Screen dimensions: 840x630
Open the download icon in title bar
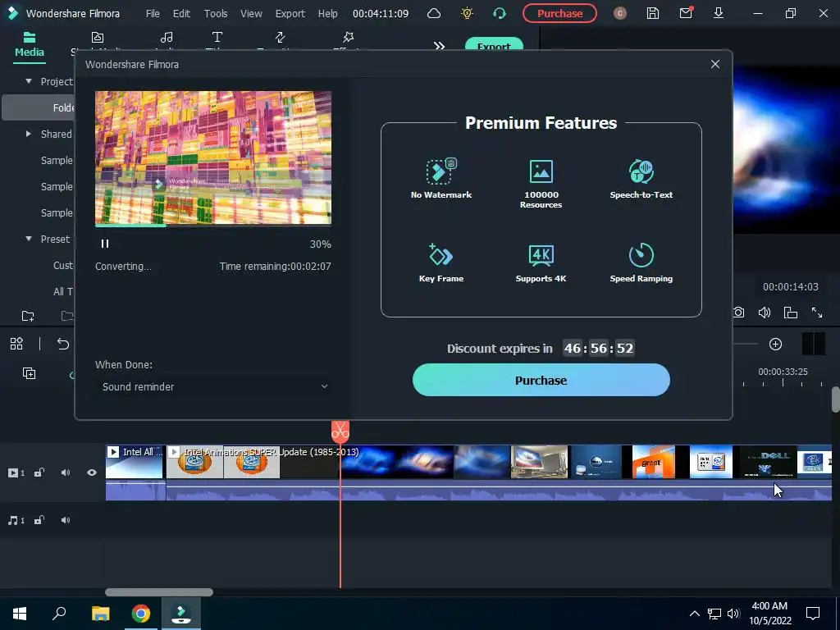point(719,13)
